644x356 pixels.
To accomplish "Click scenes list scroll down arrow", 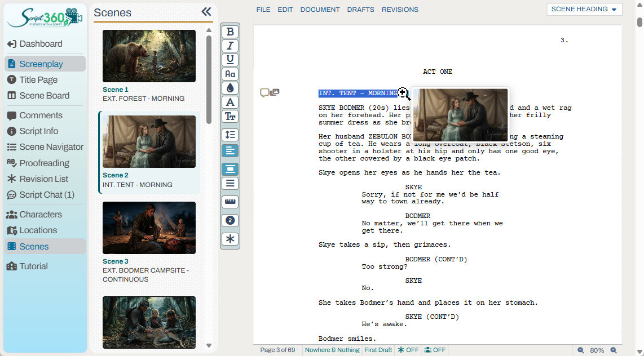I will tap(209, 346).
